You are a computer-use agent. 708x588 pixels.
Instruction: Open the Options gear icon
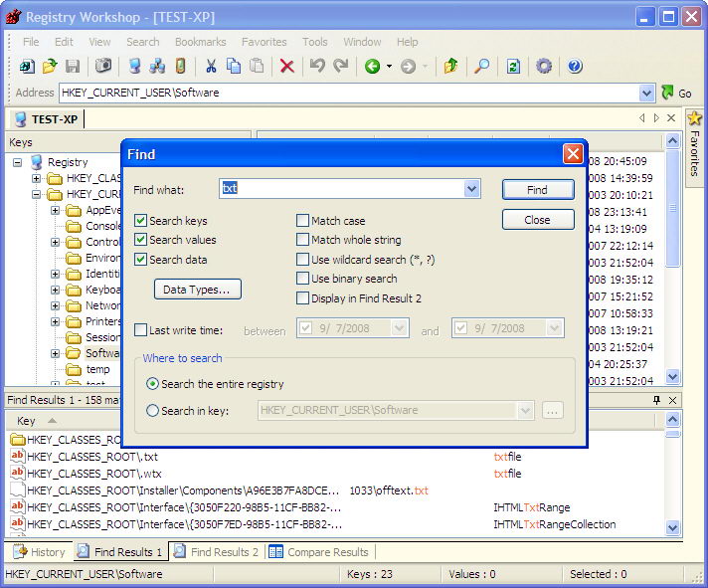coord(544,67)
